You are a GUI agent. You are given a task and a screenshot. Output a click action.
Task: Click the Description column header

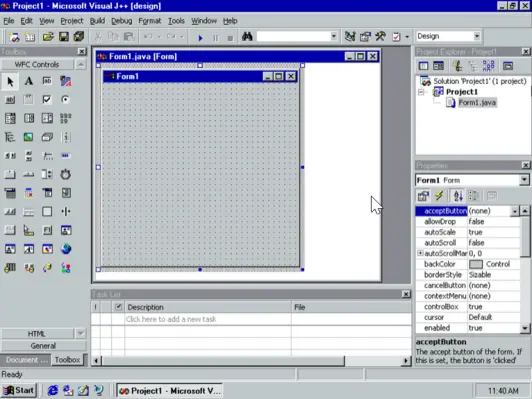point(208,307)
